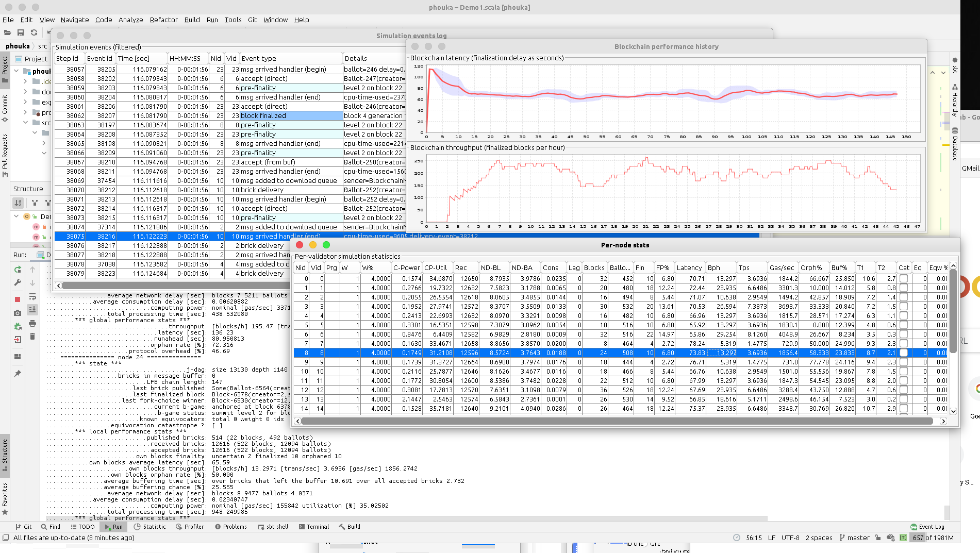Viewport: 980px width, 553px height.
Task: Collapse the Demo1 node in Structure panel
Action: pos(16,216)
